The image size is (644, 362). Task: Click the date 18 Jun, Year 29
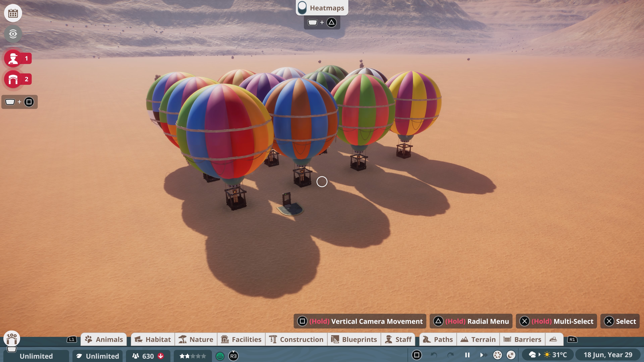[608, 355]
